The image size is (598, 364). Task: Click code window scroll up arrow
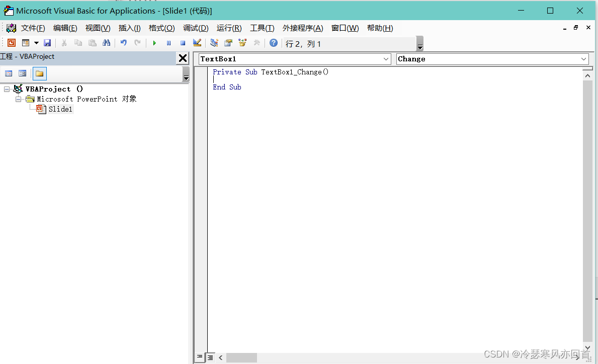[588, 76]
